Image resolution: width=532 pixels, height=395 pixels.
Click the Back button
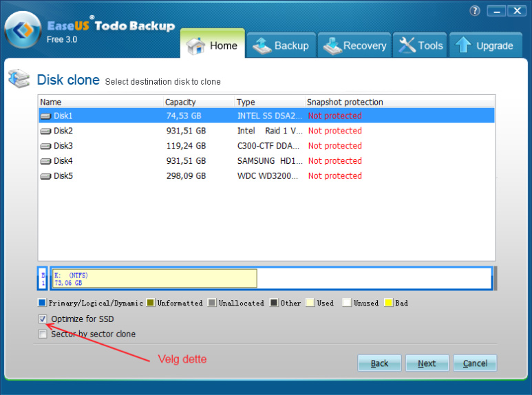point(379,363)
